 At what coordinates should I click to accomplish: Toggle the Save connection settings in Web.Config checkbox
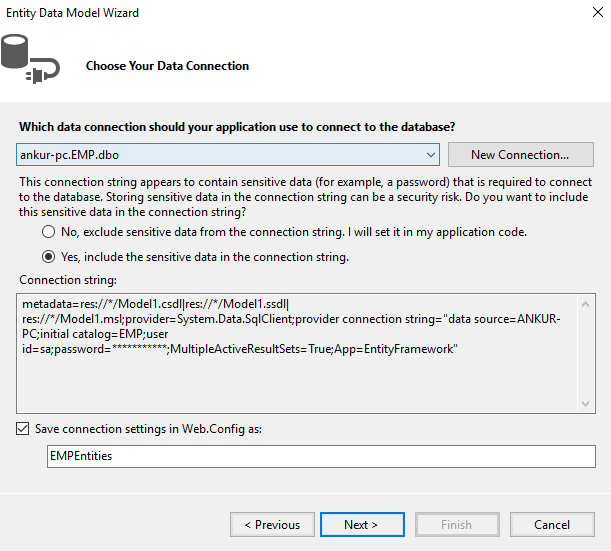point(23,429)
